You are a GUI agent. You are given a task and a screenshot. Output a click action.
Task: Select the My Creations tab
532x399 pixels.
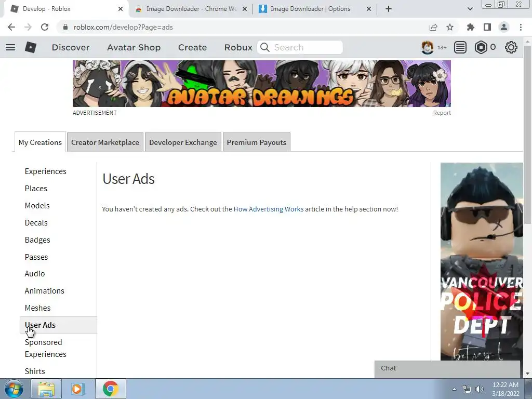click(40, 142)
